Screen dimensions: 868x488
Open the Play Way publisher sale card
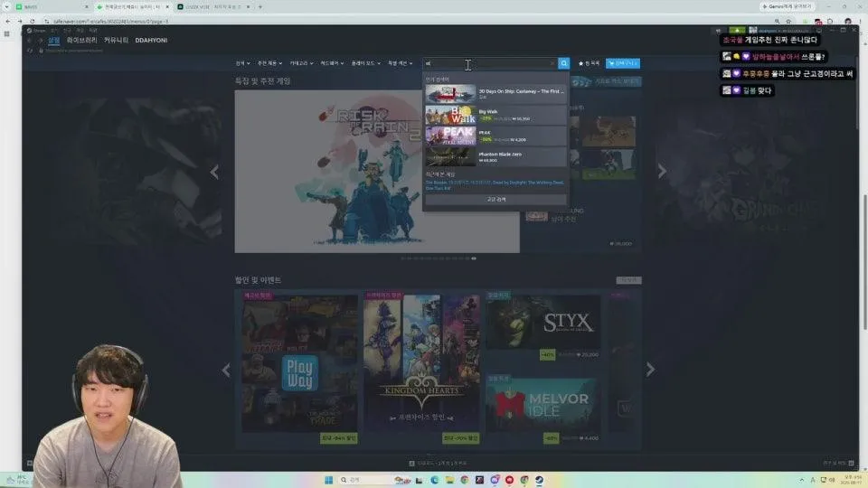pyautogui.click(x=299, y=368)
